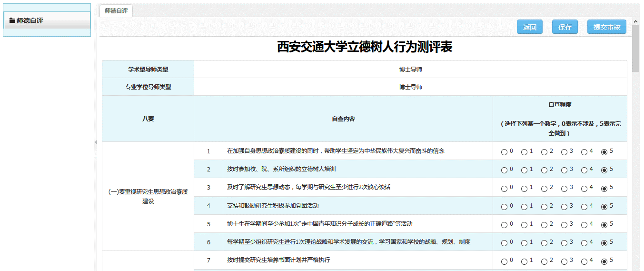Click the vertical scrollbar thumb
This screenshot has width=644, height=271.
tap(635, 48)
